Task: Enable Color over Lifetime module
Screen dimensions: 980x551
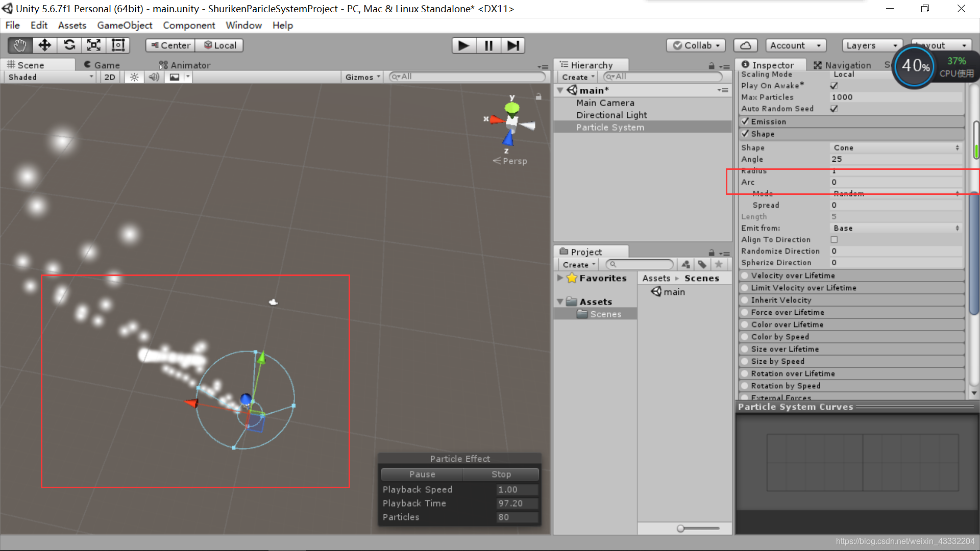Action: [x=745, y=324]
